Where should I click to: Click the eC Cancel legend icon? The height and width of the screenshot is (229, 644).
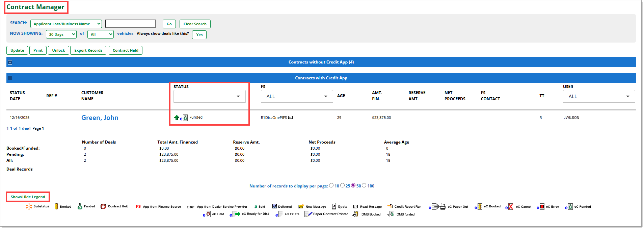(509, 207)
